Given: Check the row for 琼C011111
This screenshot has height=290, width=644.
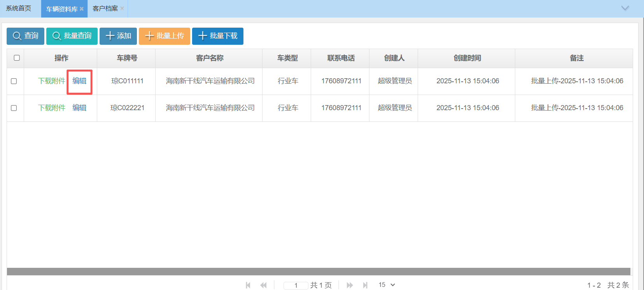Looking at the screenshot, I should click(x=14, y=81).
